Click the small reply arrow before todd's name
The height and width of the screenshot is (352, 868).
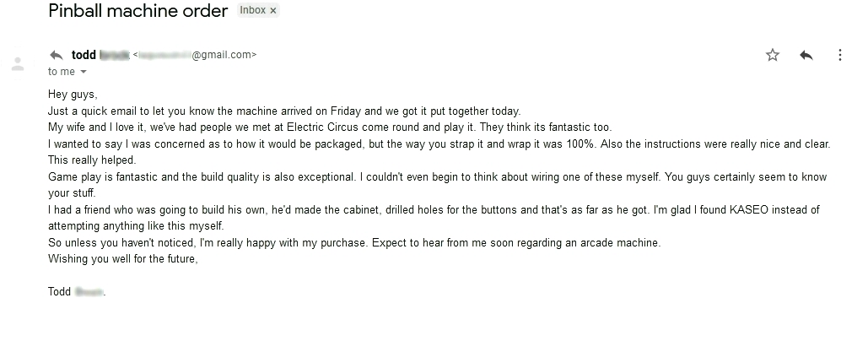(x=57, y=55)
